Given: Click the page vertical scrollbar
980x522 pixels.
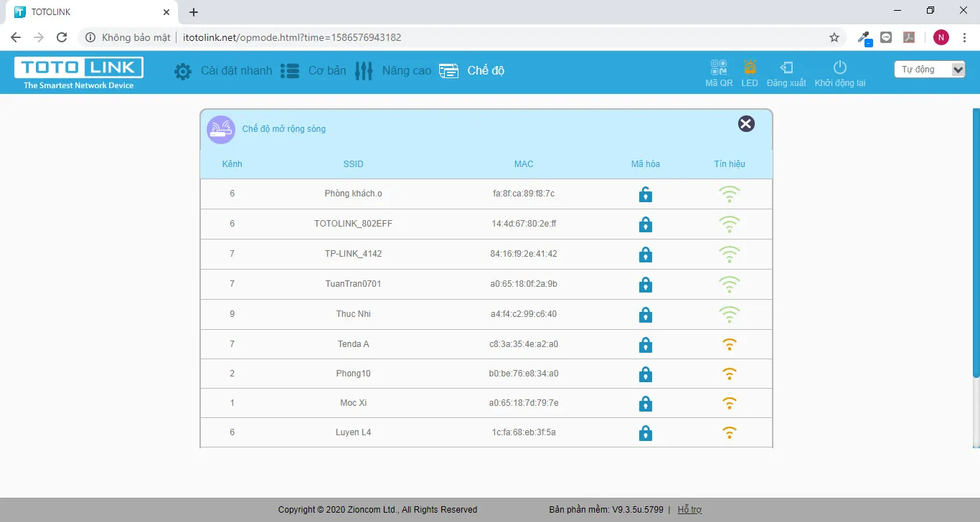Looking at the screenshot, I should tap(976, 244).
